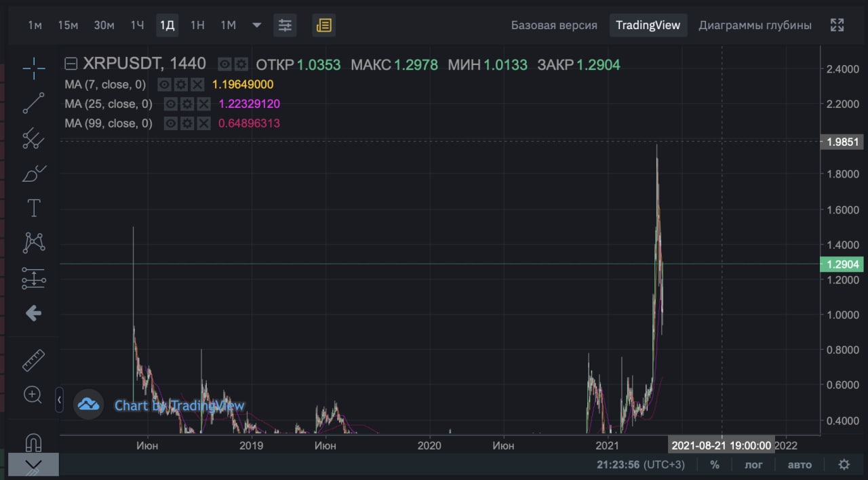The height and width of the screenshot is (480, 868).
Task: Open chart settings gear in bottom bar
Action: click(x=844, y=464)
